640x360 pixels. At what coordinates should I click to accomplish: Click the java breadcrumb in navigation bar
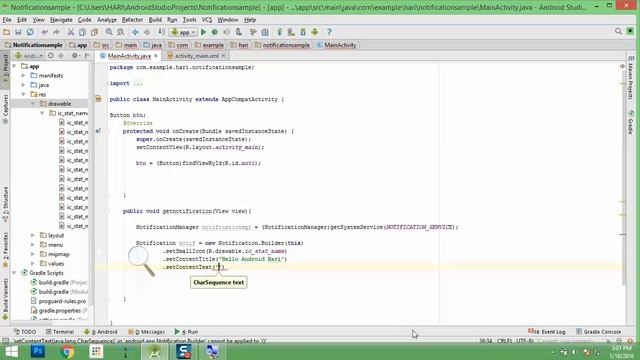pos(153,45)
